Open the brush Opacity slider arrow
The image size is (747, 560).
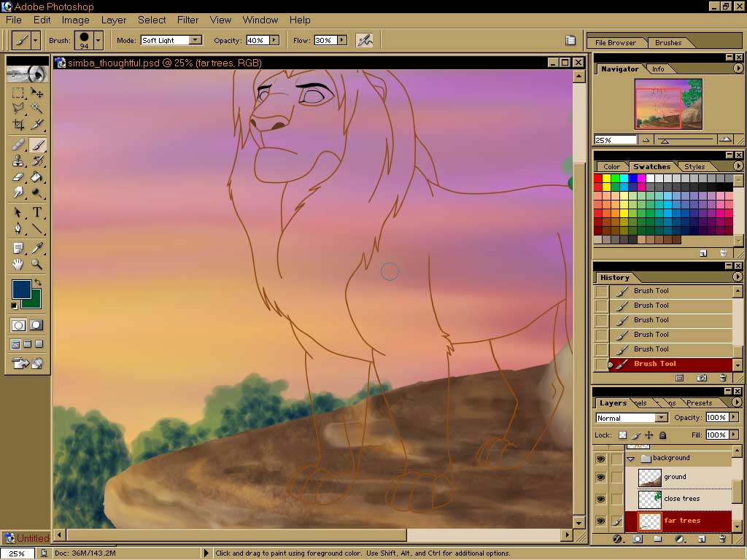(x=274, y=41)
